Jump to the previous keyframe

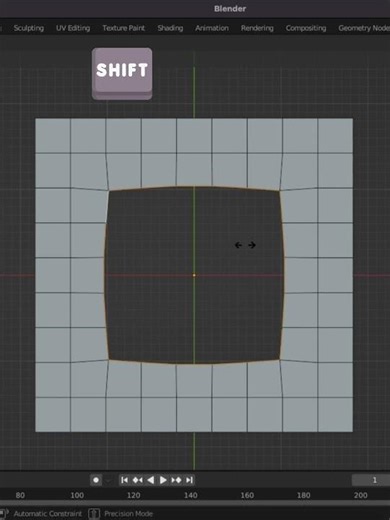pyautogui.click(x=137, y=480)
